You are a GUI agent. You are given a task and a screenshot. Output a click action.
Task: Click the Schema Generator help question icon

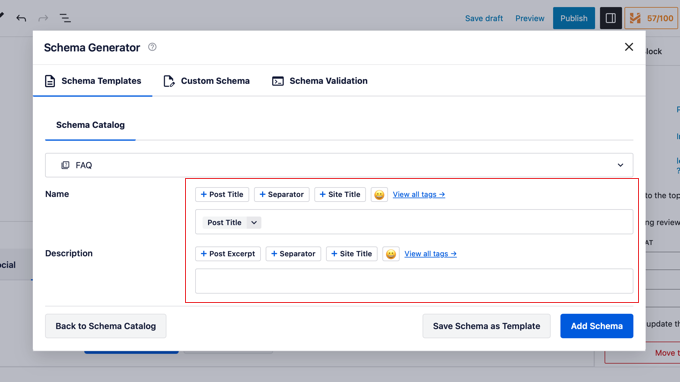click(152, 47)
